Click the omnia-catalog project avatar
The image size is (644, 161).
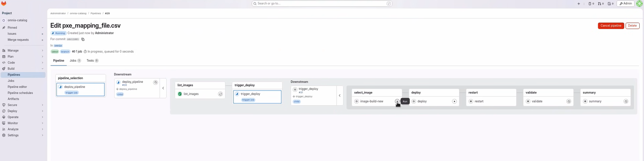pyautogui.click(x=4, y=20)
